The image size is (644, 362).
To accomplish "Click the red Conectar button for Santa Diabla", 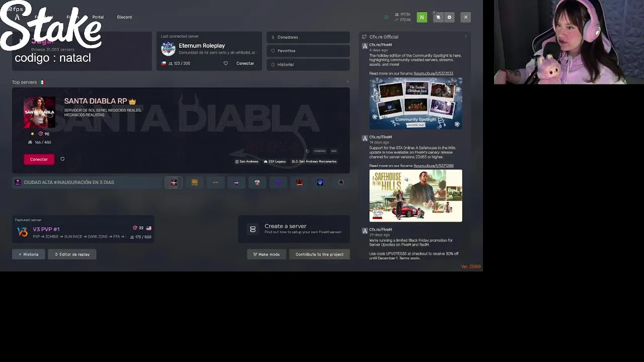I will coord(39,159).
